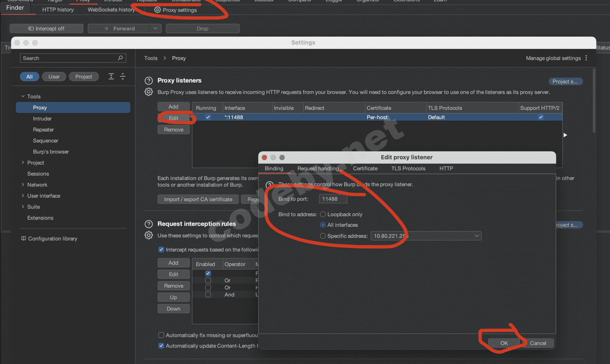Click the Settings window vertical scrollbar
Image resolution: width=610 pixels, height=364 pixels.
coord(594,101)
